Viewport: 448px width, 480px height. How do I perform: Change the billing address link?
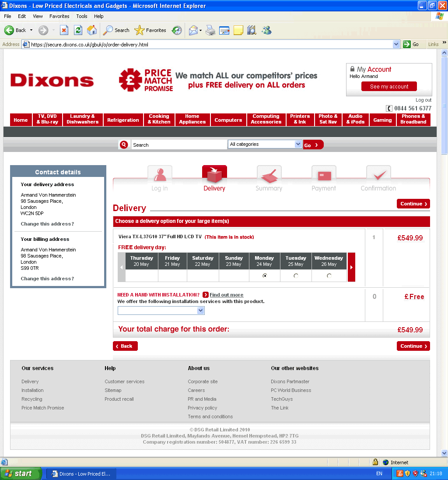tap(47, 279)
